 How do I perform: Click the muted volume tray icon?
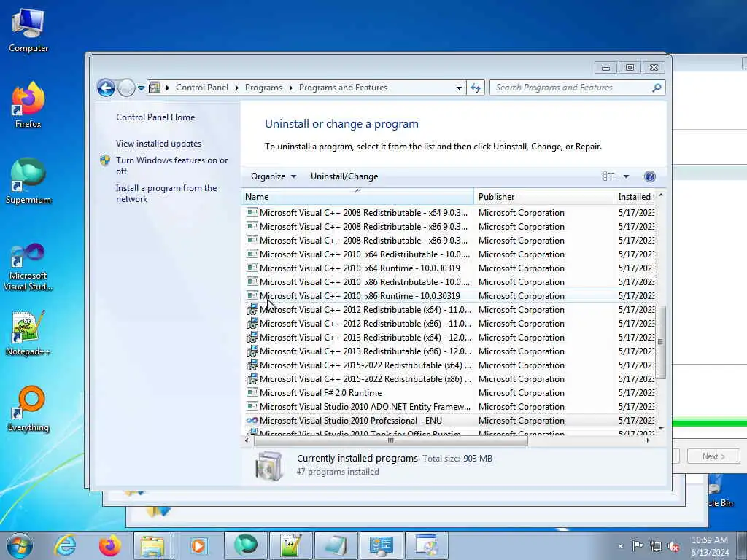(673, 546)
